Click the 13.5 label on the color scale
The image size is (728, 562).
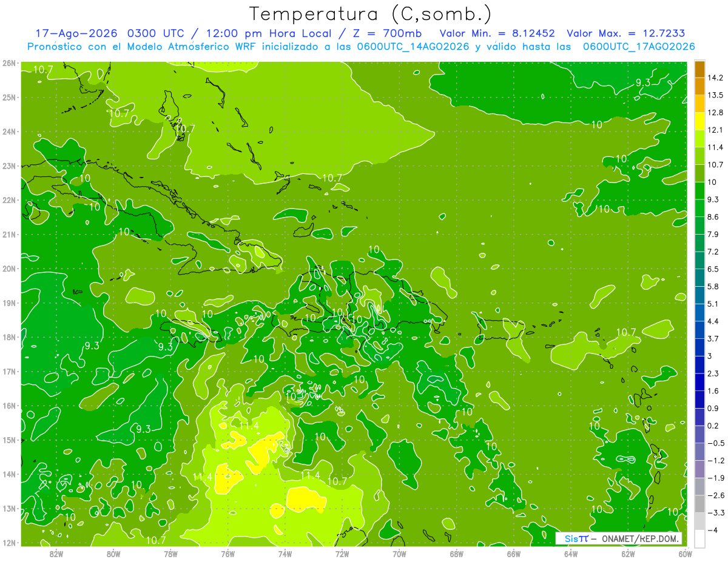[715, 95]
